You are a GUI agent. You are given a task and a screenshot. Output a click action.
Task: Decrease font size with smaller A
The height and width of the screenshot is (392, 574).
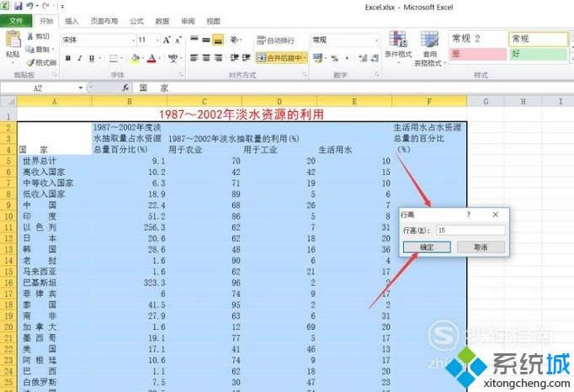click(x=178, y=40)
